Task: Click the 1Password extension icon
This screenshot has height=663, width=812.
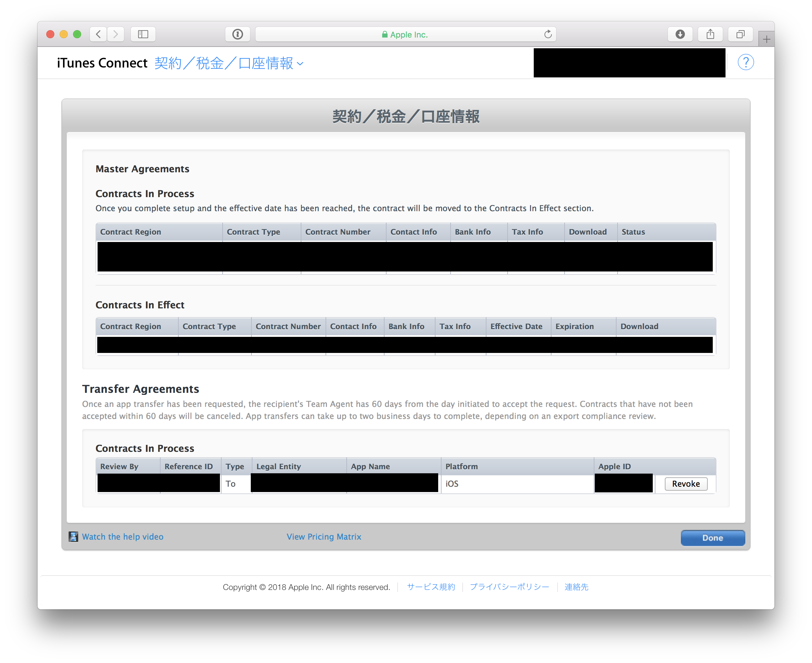Action: pos(238,35)
